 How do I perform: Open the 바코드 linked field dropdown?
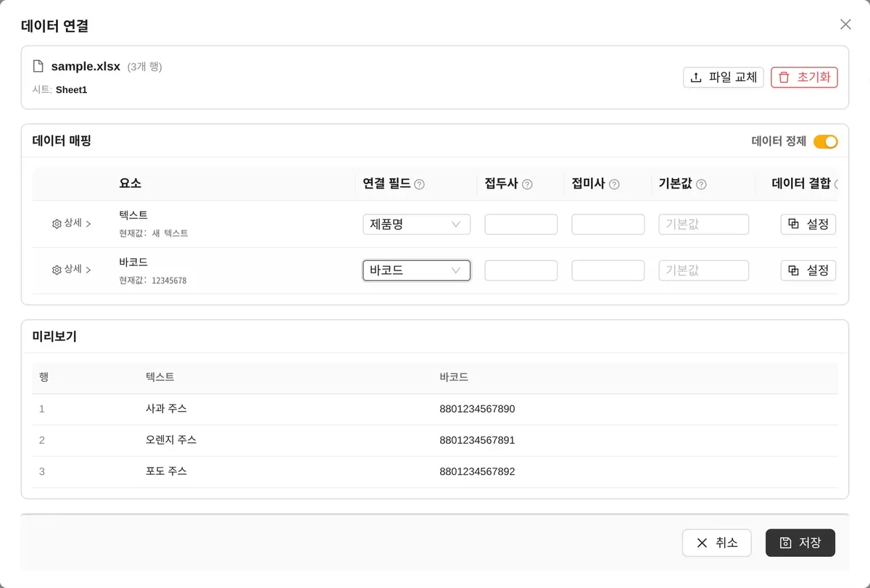pyautogui.click(x=417, y=270)
